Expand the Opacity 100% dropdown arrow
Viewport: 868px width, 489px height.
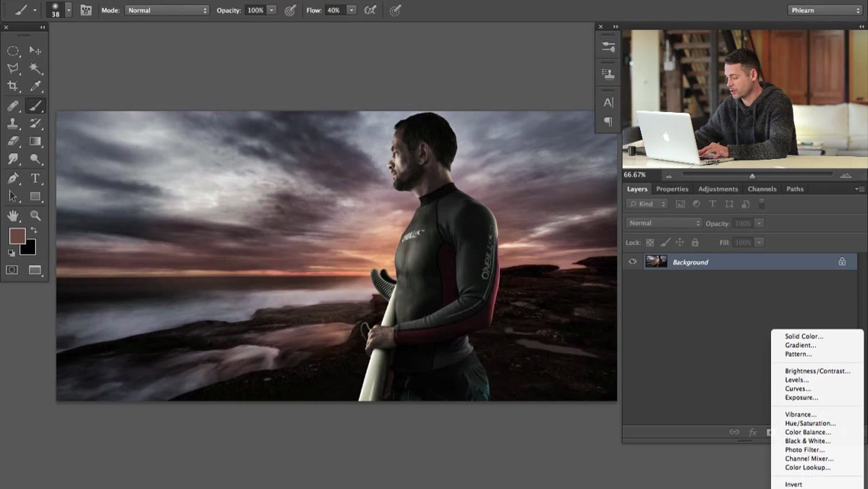(x=272, y=10)
